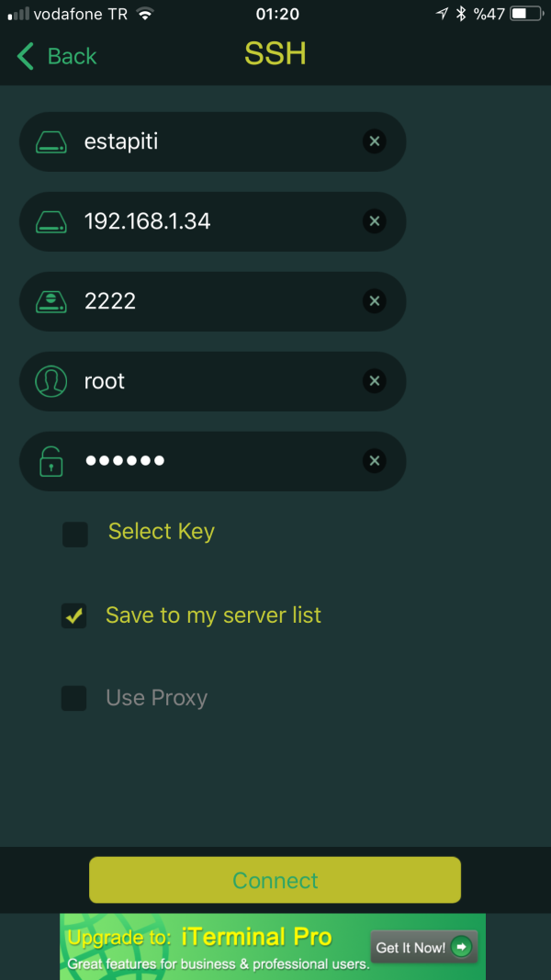Tap the padlock icon in password row
Viewport: 551px width, 980px height.
(51, 461)
